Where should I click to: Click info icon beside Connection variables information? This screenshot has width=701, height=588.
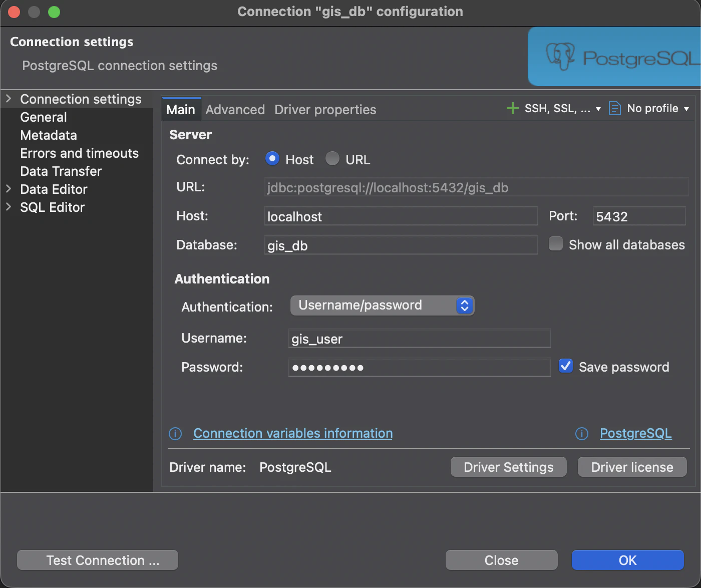(x=175, y=434)
